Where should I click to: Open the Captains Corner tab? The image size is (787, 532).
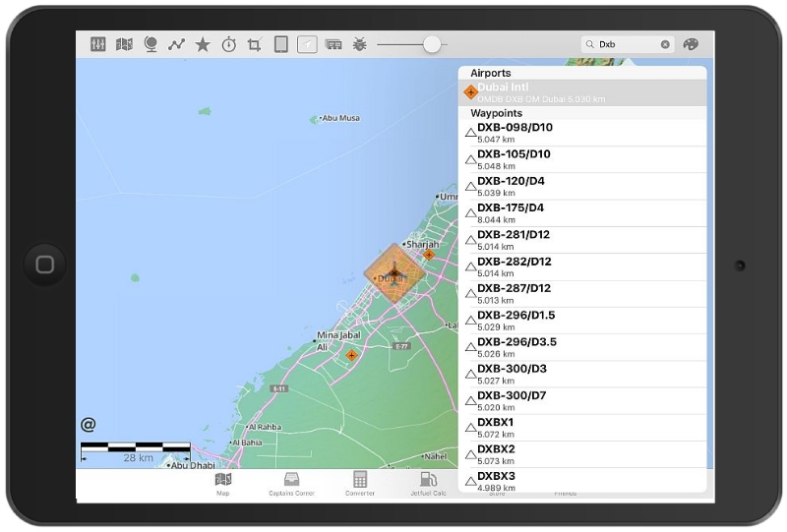click(291, 485)
